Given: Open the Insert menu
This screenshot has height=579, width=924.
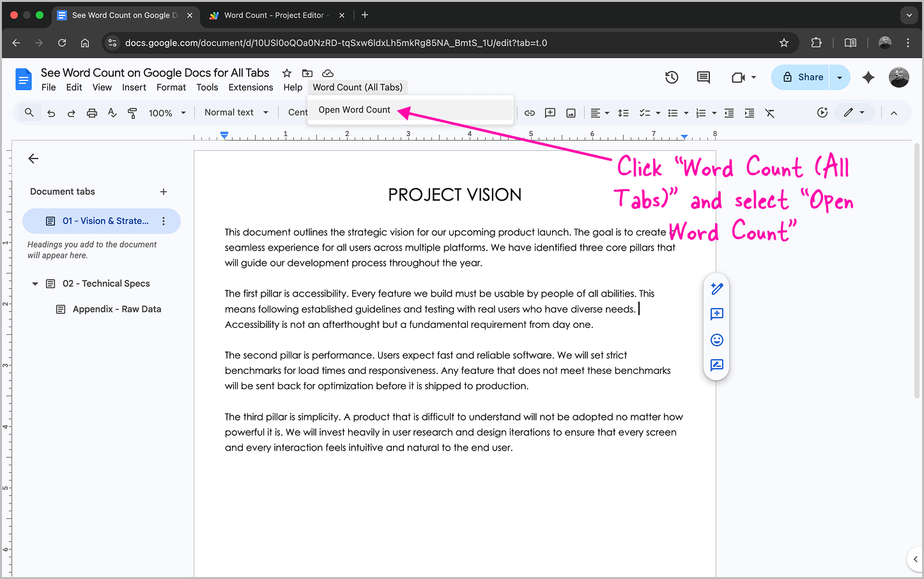Looking at the screenshot, I should pos(134,88).
